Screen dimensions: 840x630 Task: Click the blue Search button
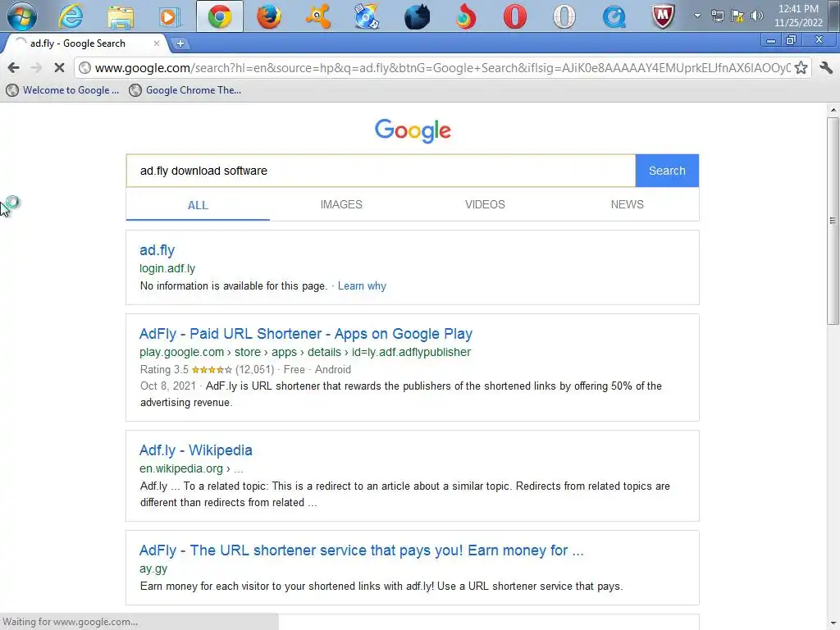coord(667,171)
